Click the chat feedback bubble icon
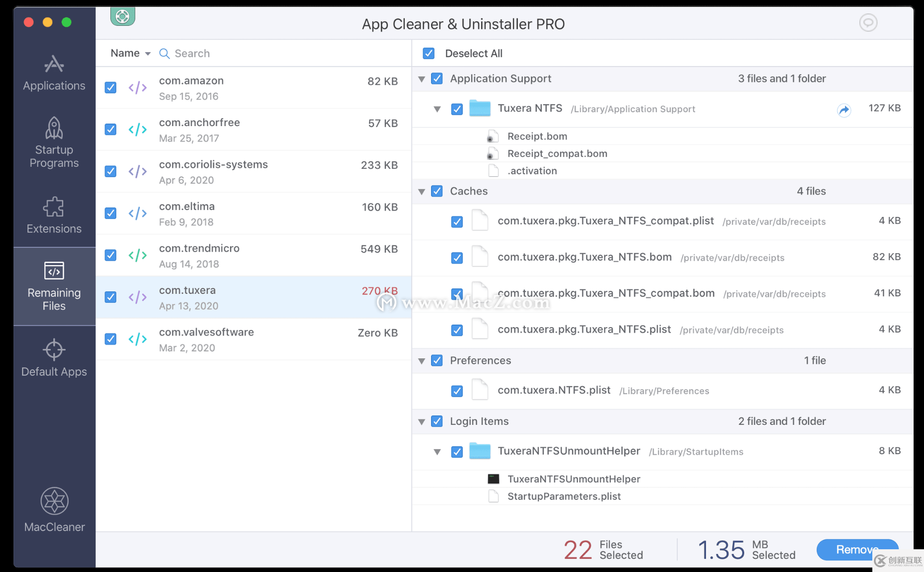 pos(868,23)
